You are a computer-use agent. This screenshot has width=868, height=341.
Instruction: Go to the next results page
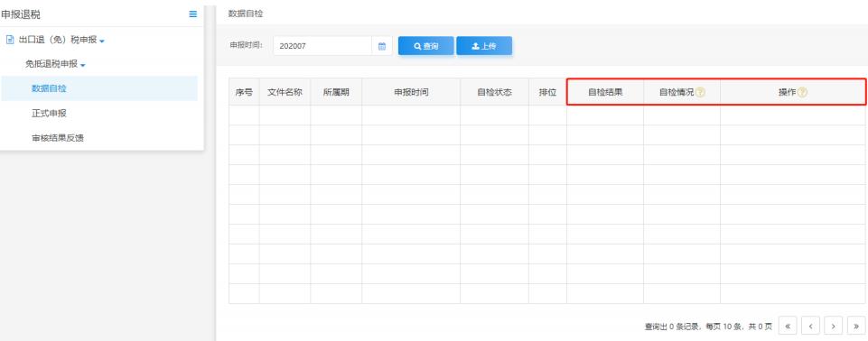[x=833, y=326]
